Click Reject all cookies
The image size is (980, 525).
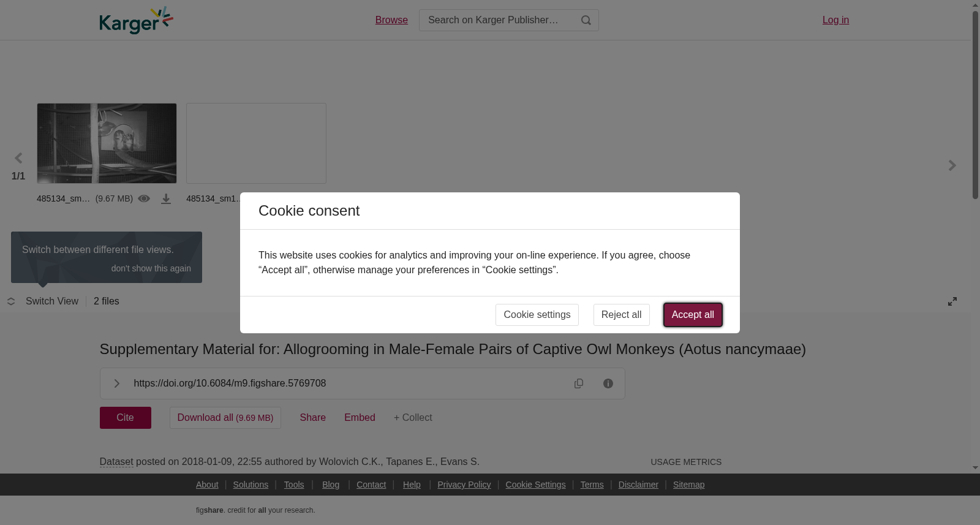[x=622, y=315]
